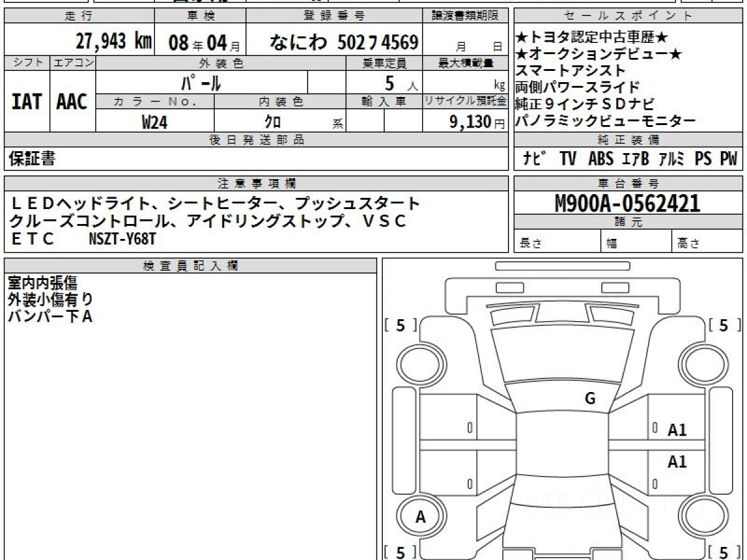Select the PW equipment item
Image resolution: width=747 pixels, height=560 pixels.
point(729,159)
